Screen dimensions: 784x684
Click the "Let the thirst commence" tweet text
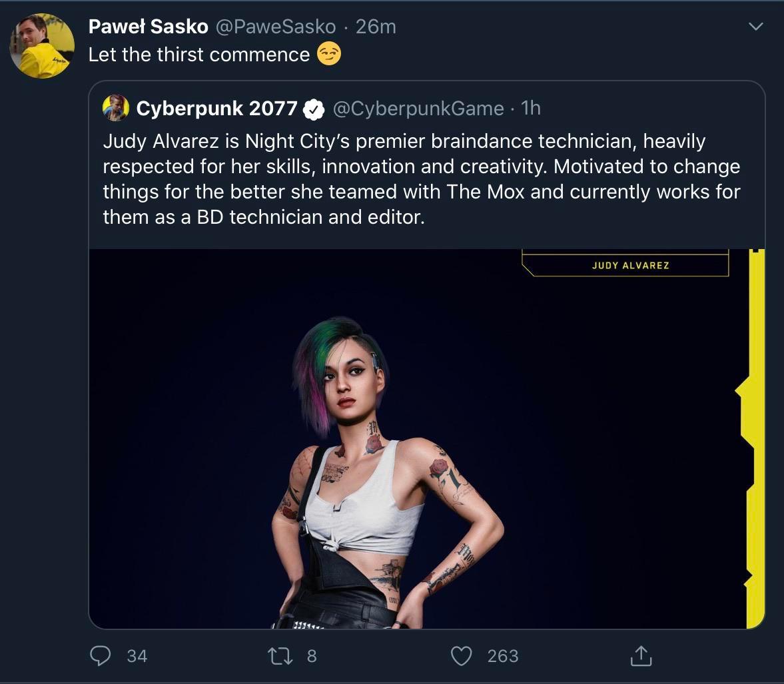198,55
